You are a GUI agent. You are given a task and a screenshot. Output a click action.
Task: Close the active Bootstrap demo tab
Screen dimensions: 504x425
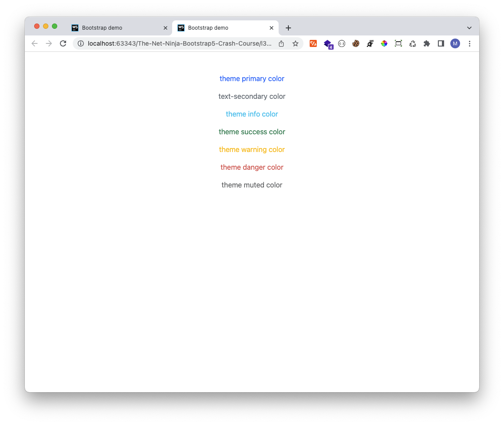coord(272,28)
